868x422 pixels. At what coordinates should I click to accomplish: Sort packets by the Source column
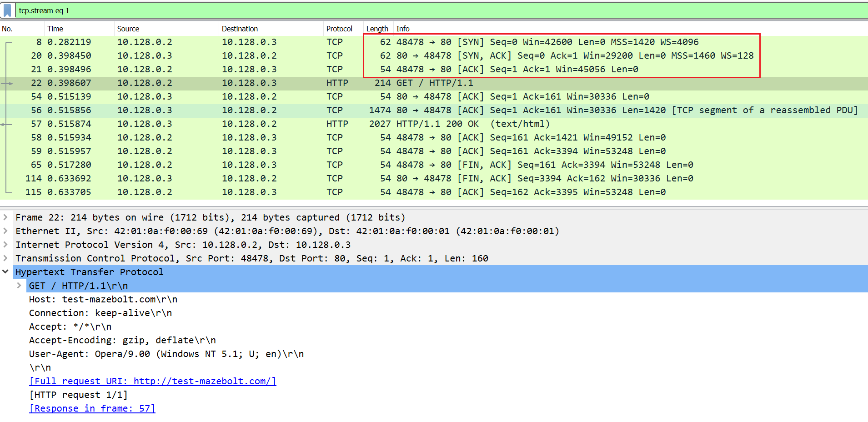[x=128, y=29]
